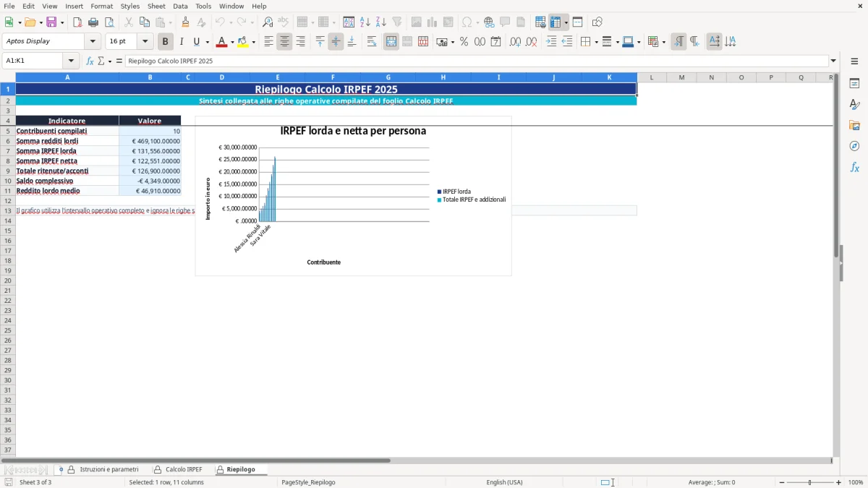Open sidebar Properties panel
The width and height of the screenshot is (868, 488).
854,84
